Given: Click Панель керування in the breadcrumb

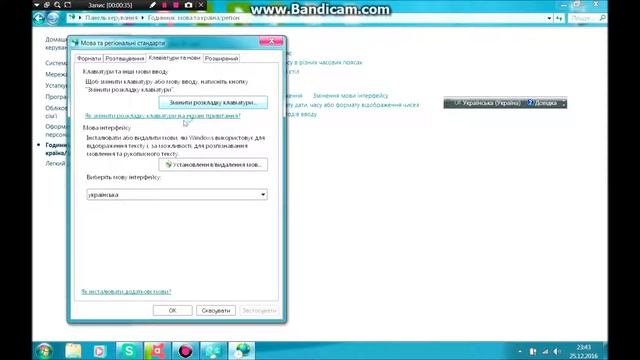Looking at the screenshot, I should click(x=111, y=18).
